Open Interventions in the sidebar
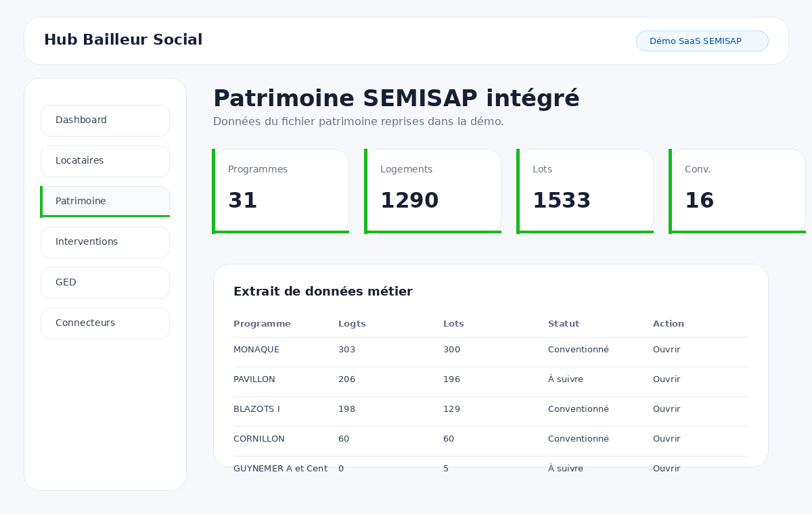The height and width of the screenshot is (514, 812). (x=105, y=242)
